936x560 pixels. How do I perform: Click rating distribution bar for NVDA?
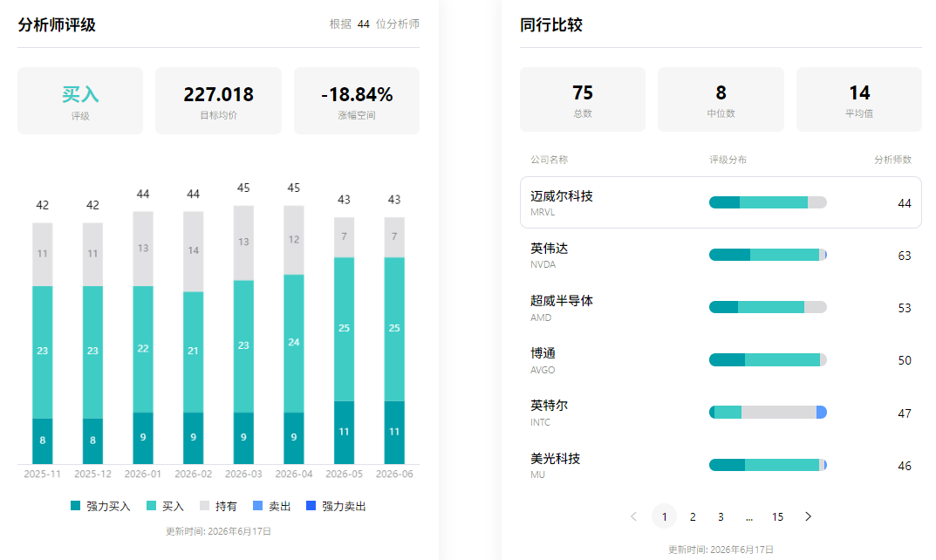pos(768,255)
